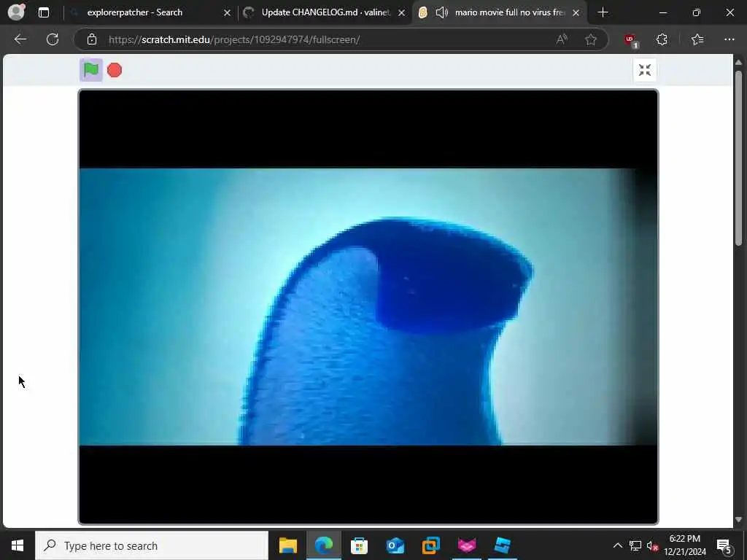The image size is (747, 560).
Task: Click the page vertical scrollbar thumb
Action: [x=738, y=158]
